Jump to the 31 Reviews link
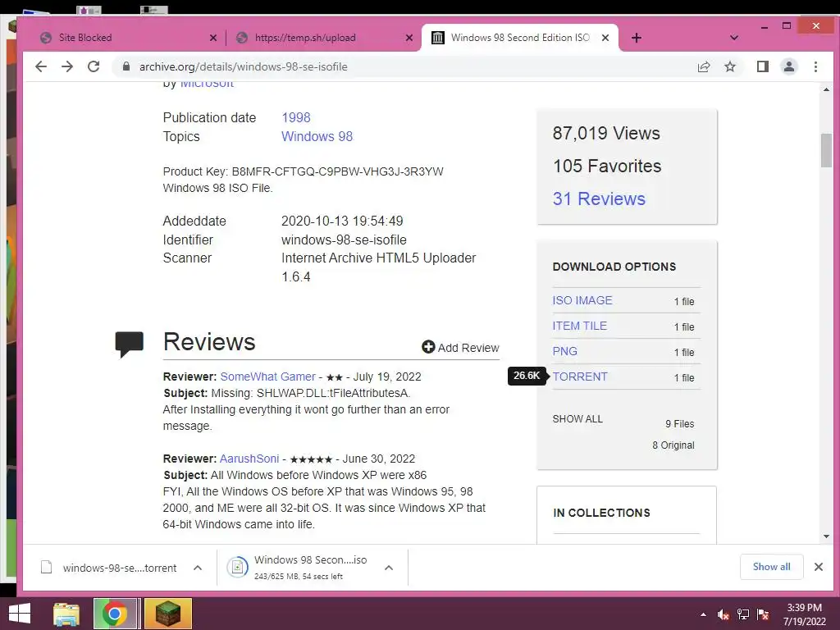The height and width of the screenshot is (630, 840). point(599,199)
